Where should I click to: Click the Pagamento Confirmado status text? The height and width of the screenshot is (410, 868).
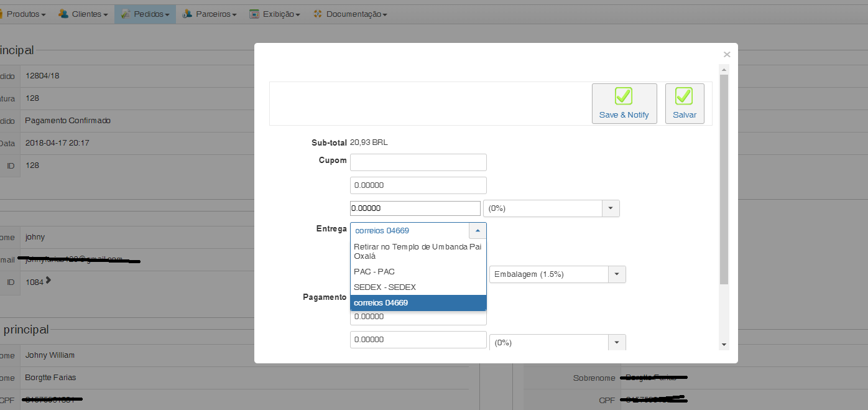coord(68,121)
